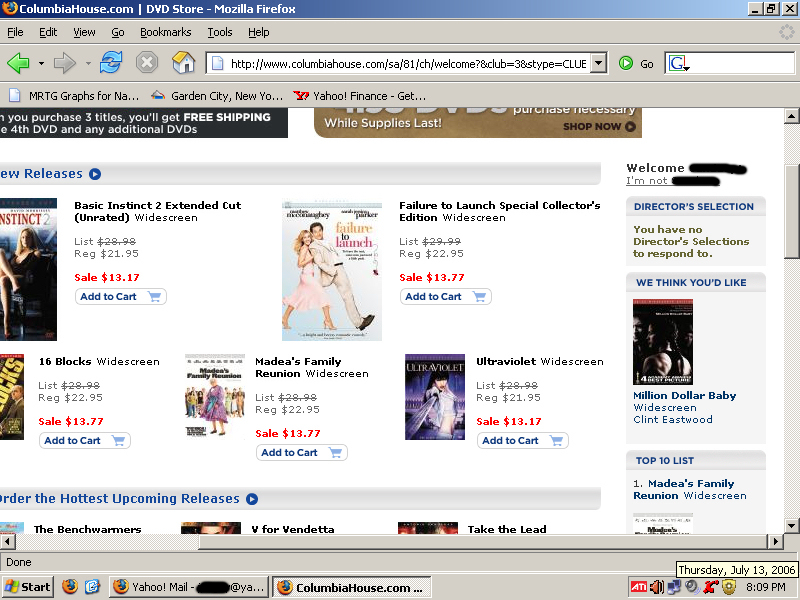The width and height of the screenshot is (800, 600).
Task: Open the back history dropdown arrow
Action: pyautogui.click(x=41, y=64)
